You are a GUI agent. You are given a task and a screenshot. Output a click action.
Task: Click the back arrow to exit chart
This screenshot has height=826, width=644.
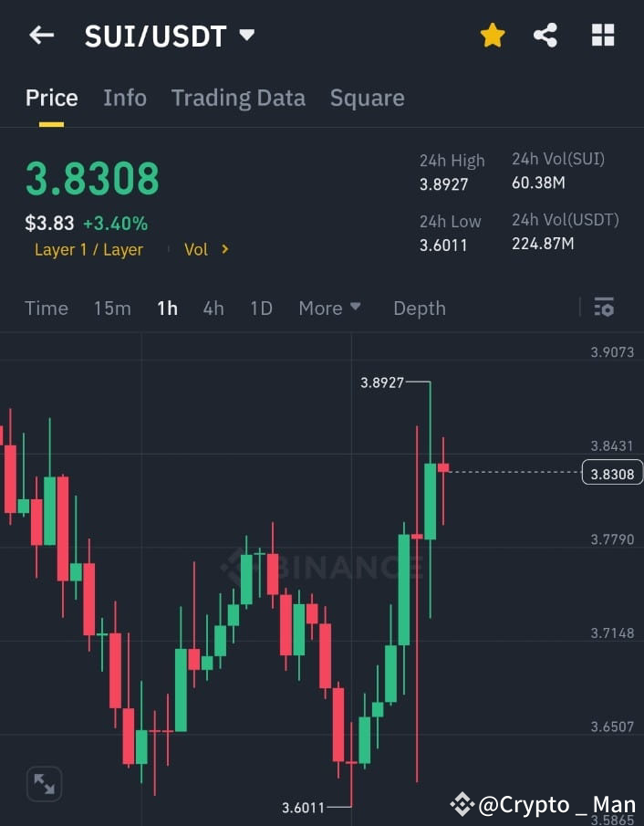coord(41,35)
